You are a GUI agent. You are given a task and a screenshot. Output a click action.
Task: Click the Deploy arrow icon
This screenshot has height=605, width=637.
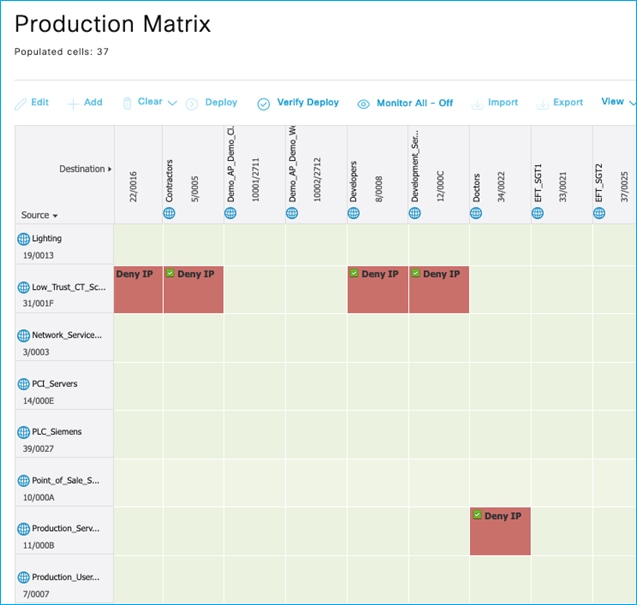coord(192,104)
